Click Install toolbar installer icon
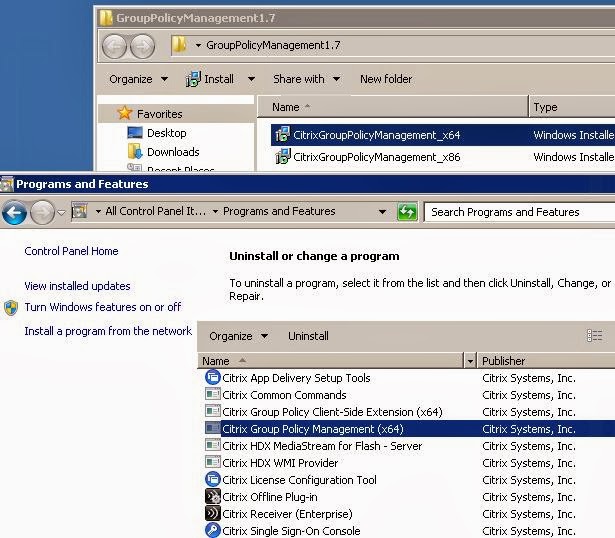Screen dimensions: 615x538 [193, 79]
